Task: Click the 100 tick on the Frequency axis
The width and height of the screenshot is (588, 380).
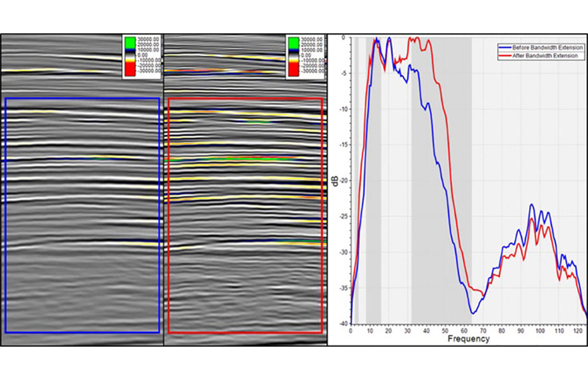Action: coord(540,331)
